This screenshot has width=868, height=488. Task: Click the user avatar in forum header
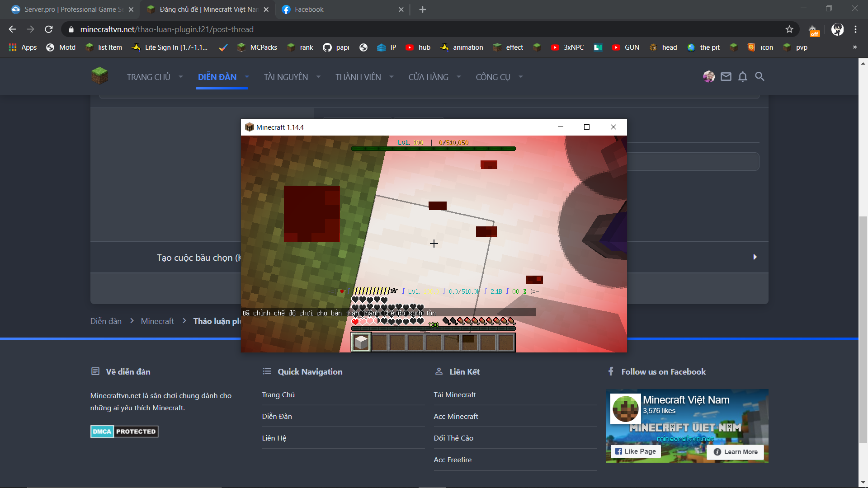pos(708,77)
